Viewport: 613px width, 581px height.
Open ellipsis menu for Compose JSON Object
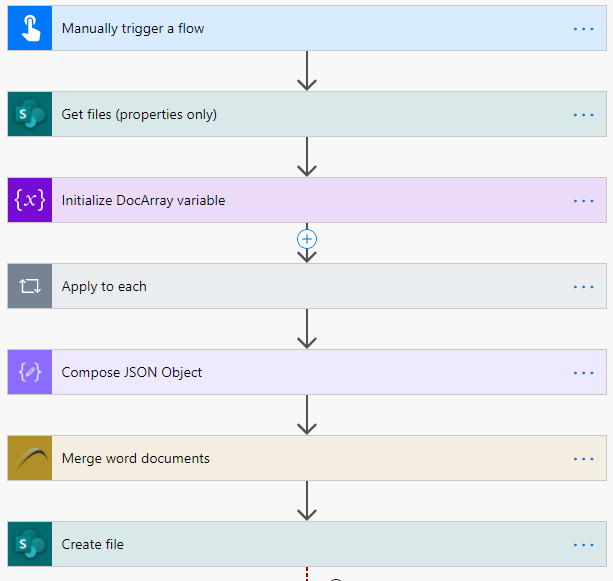(x=583, y=373)
